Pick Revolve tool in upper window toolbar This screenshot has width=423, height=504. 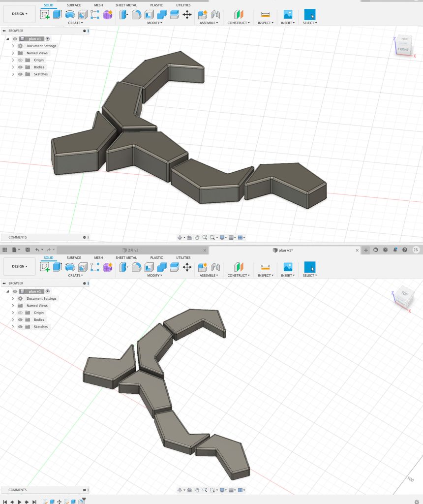point(70,14)
